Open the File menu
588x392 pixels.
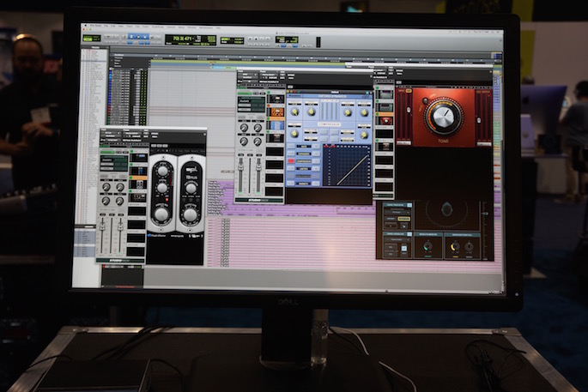point(106,27)
